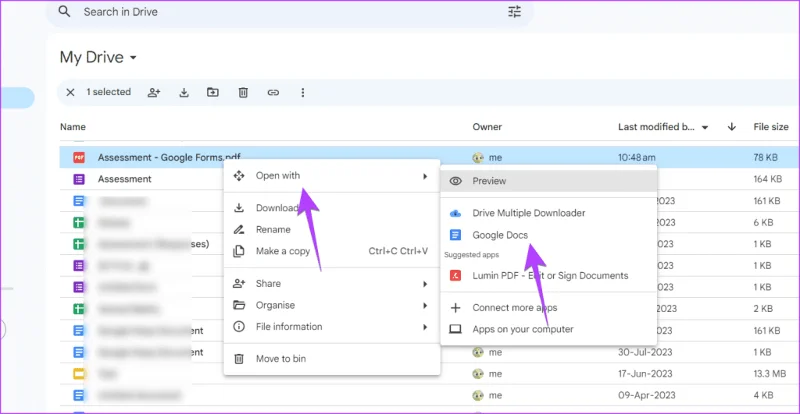This screenshot has width=800, height=414.
Task: Click the 164 KB file size cell
Action: [767, 179]
